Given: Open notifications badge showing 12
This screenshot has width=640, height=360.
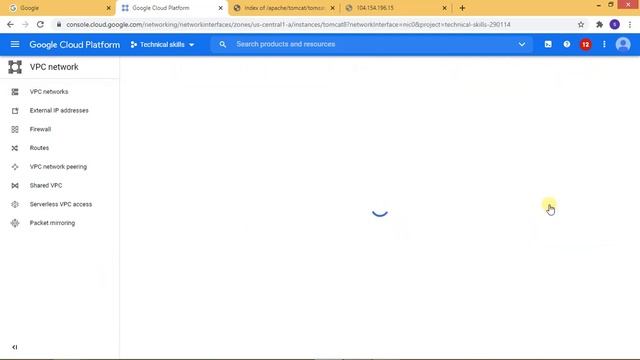Looking at the screenshot, I should pos(586,44).
